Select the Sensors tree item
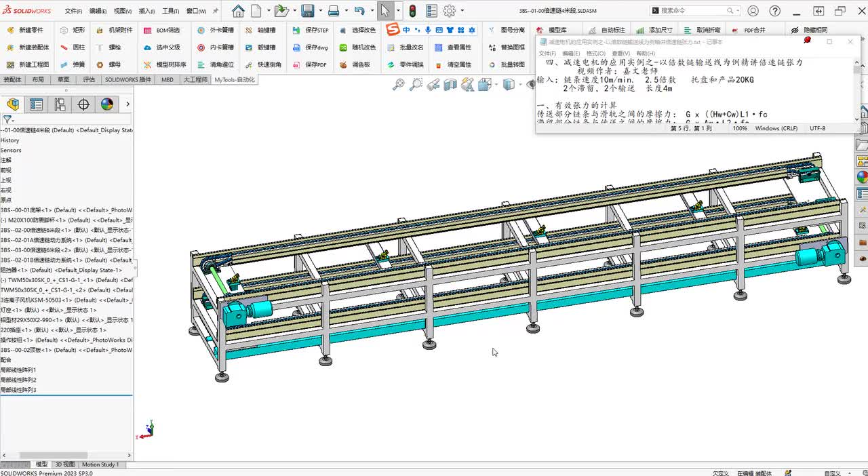This screenshot has width=868, height=476. (11, 150)
